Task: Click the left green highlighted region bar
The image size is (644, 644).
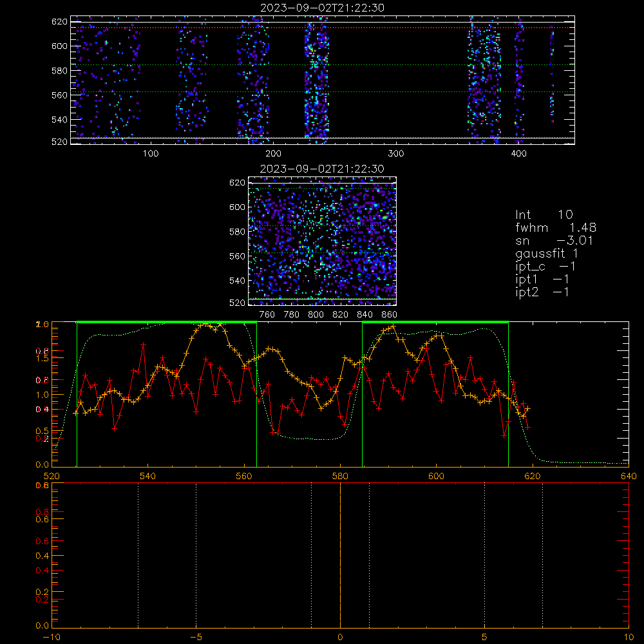Action: tap(167, 323)
